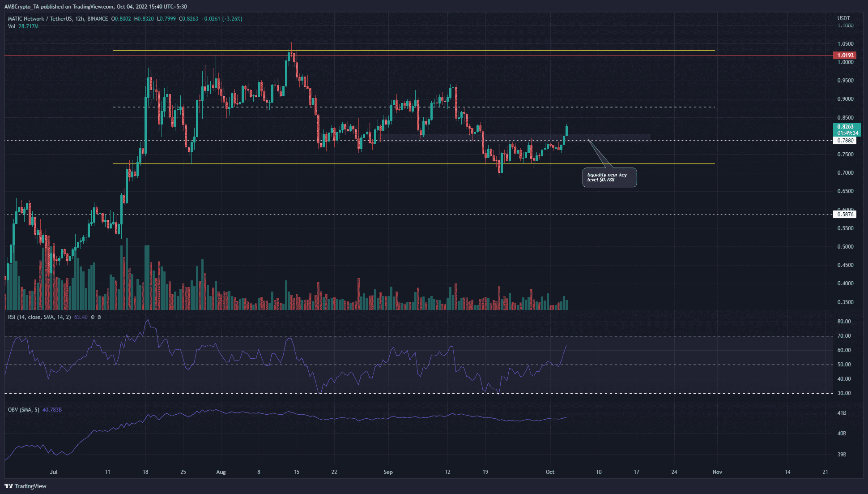Viewport: 868px width, 494px height.
Task: Click the 1.0500 price axis label
Action: (x=845, y=44)
